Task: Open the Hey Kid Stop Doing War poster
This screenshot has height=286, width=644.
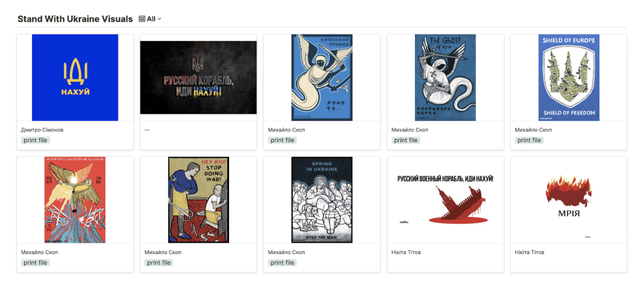Action: [x=198, y=200]
